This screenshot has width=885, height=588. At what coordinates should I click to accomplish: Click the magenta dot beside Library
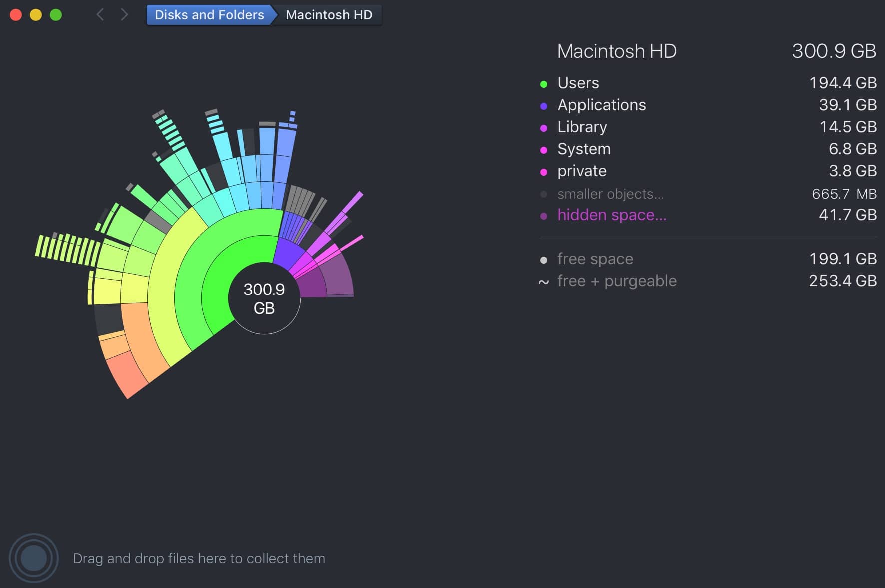pyautogui.click(x=544, y=128)
